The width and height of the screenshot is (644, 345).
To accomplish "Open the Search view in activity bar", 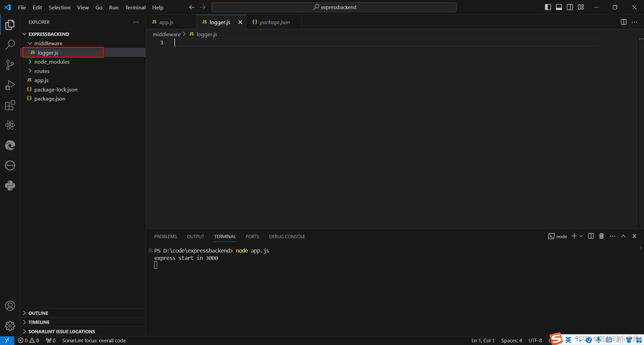I will coord(10,45).
